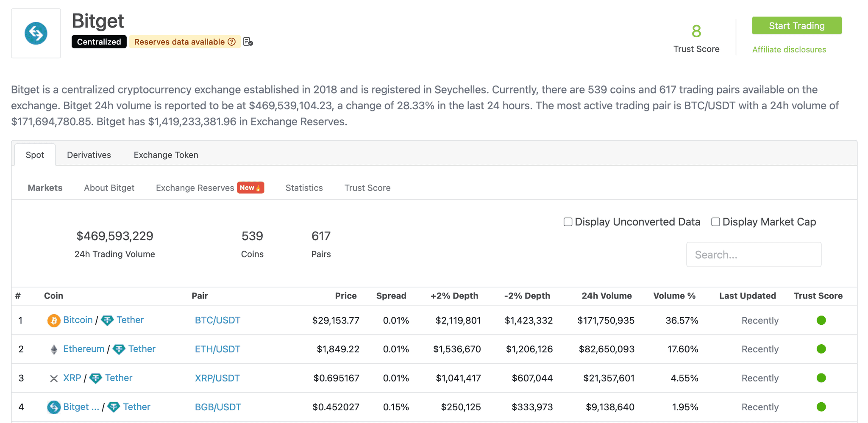Enable Display Unconverted Data
This screenshot has width=868, height=423.
pyautogui.click(x=568, y=221)
